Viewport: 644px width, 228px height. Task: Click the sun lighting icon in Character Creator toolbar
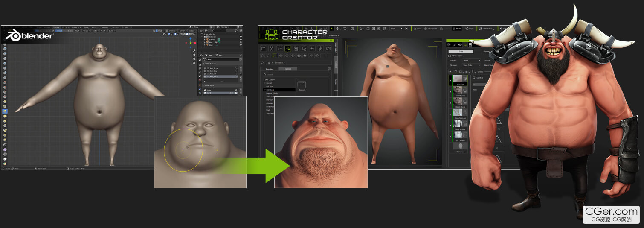pyautogui.click(x=406, y=29)
